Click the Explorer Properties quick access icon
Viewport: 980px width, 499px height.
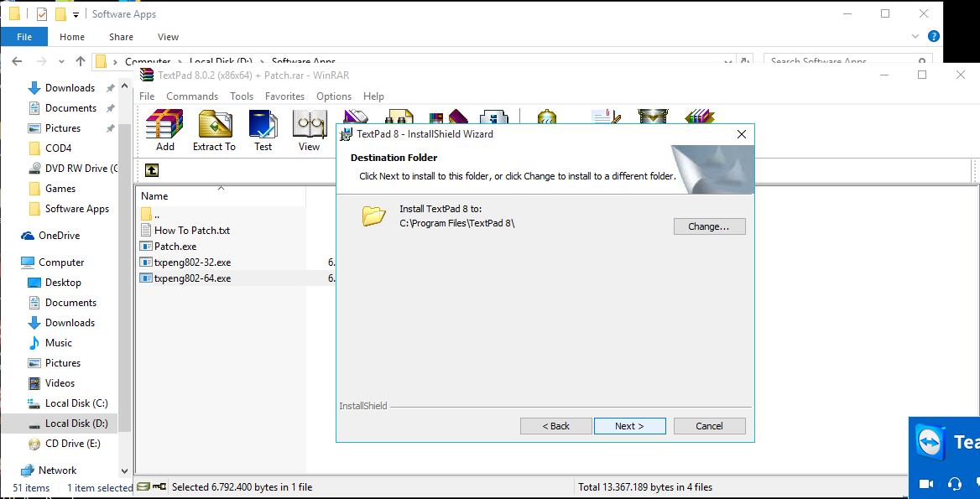point(42,13)
